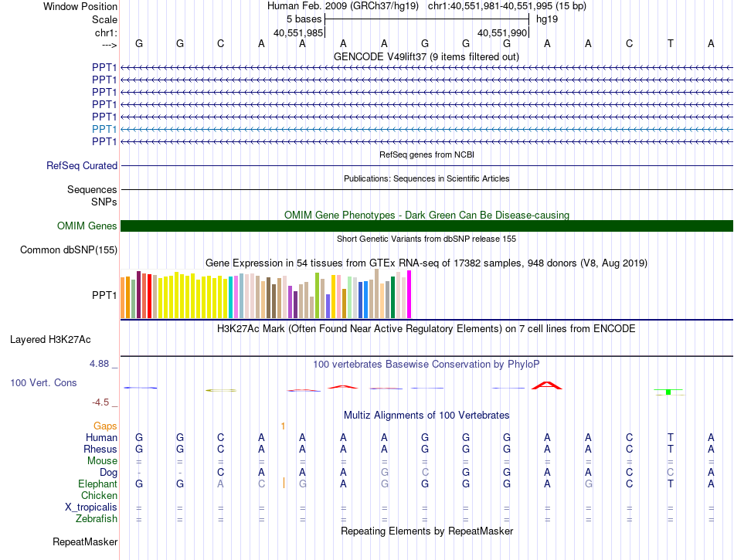The width and height of the screenshot is (734, 560).
Task: Select the Scale label
Action: click(104, 19)
